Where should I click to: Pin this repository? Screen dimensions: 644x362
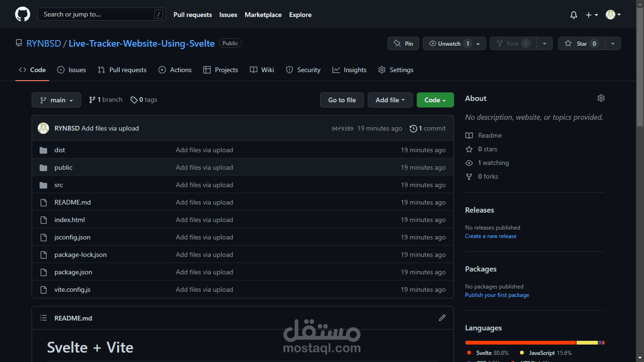click(x=403, y=43)
